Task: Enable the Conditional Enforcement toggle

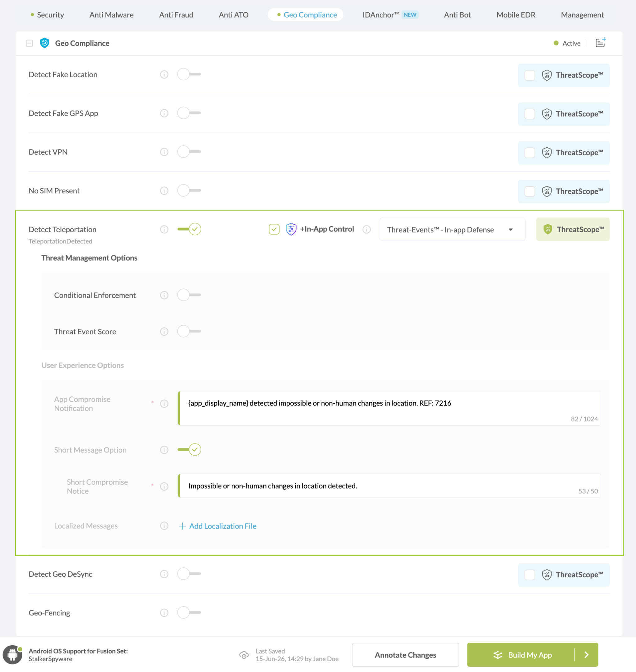Action: point(189,295)
